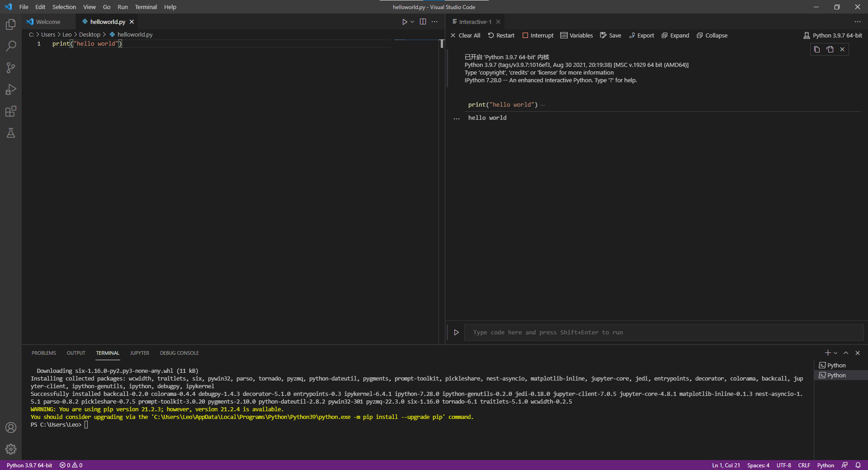868x470 pixels.
Task: Open the Run Python File dropdown arrow
Action: coord(412,22)
